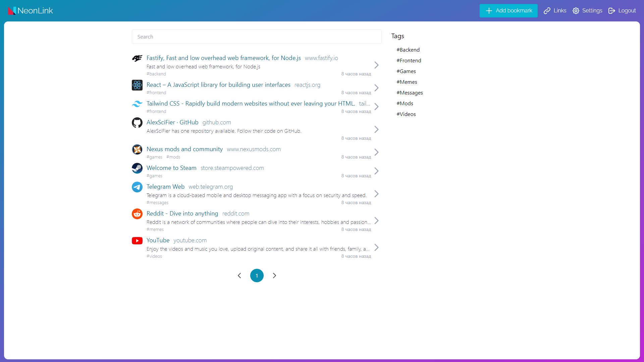Viewport: 644px width, 362px height.
Task: Click the Telegram paper plane icon
Action: tap(137, 187)
